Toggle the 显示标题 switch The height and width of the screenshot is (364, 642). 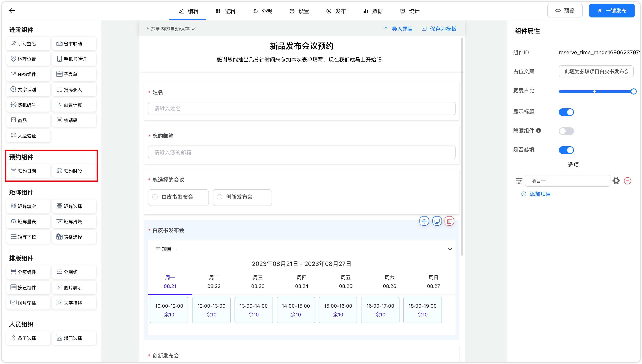click(x=566, y=112)
